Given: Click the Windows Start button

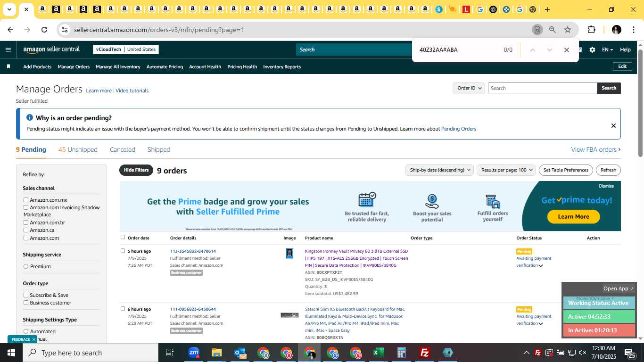Looking at the screenshot, I should click(11, 353).
